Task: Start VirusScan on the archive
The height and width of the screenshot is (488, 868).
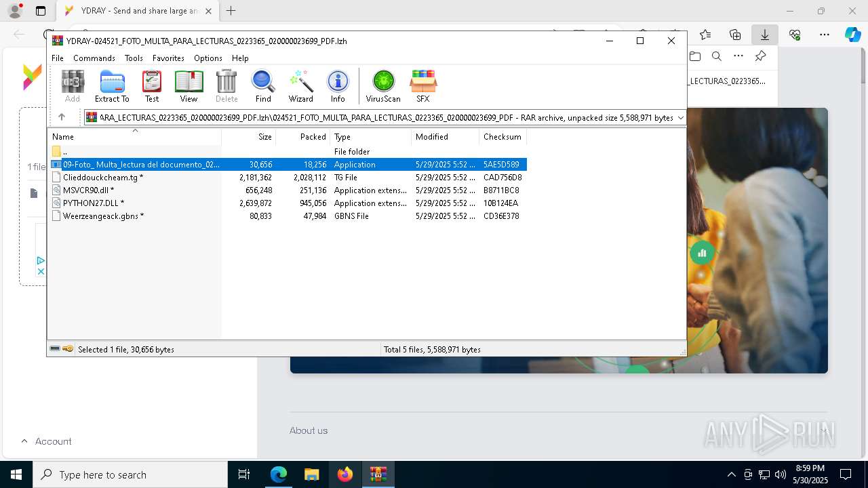Action: click(x=383, y=86)
